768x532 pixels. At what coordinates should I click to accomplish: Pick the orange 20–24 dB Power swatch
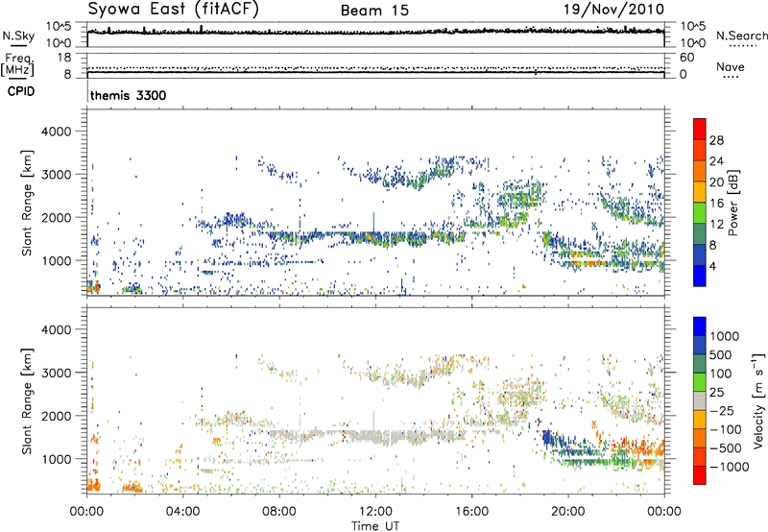pos(700,172)
